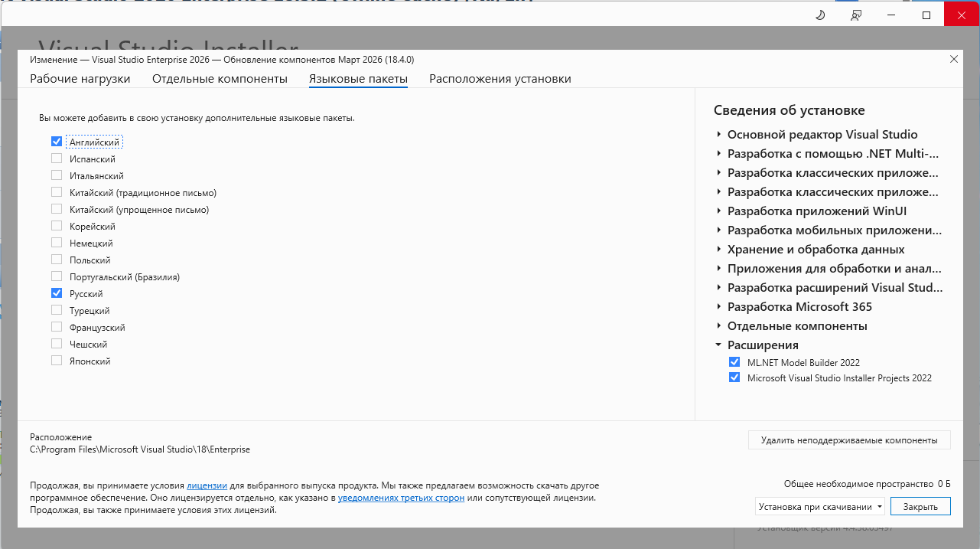Uncheck the Русский language pack
Image resolution: width=980 pixels, height=549 pixels.
click(57, 293)
